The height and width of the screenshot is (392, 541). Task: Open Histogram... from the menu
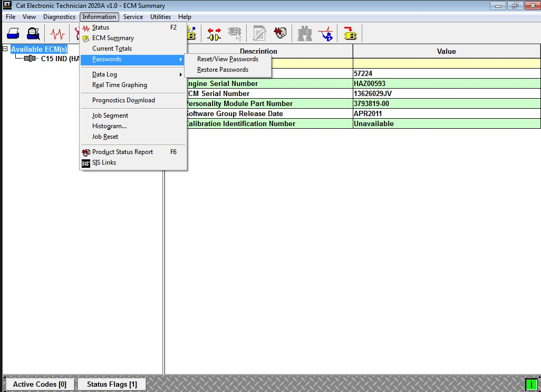[x=133, y=126]
